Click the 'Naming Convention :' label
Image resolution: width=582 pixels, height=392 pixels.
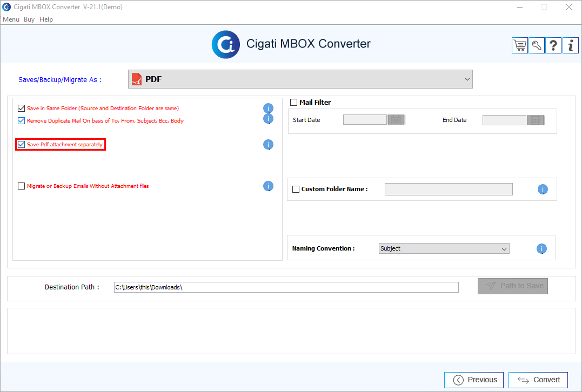click(x=323, y=248)
